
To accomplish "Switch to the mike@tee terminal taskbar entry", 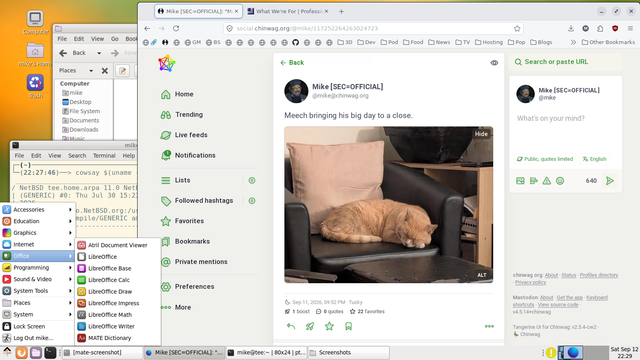I will coord(266,352).
